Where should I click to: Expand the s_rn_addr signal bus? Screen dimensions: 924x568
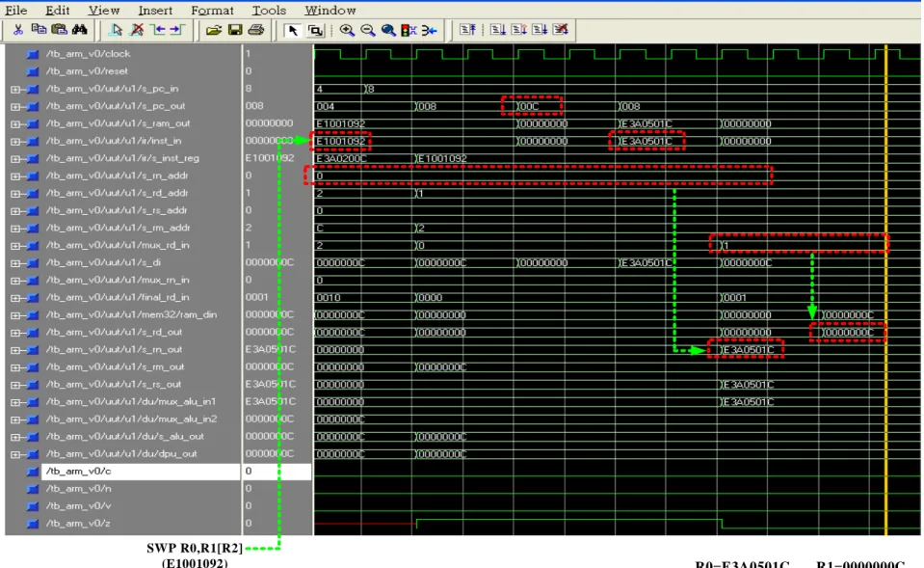[x=14, y=176]
